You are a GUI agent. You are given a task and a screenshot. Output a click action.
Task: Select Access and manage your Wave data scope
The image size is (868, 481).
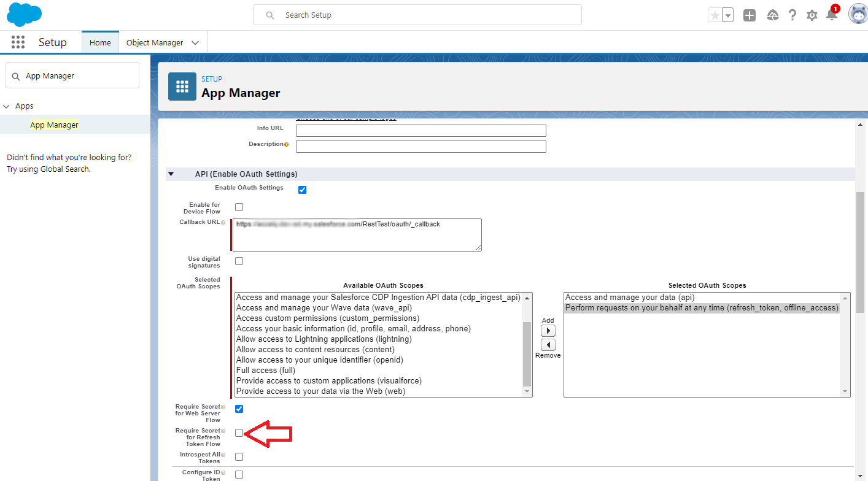(x=324, y=307)
